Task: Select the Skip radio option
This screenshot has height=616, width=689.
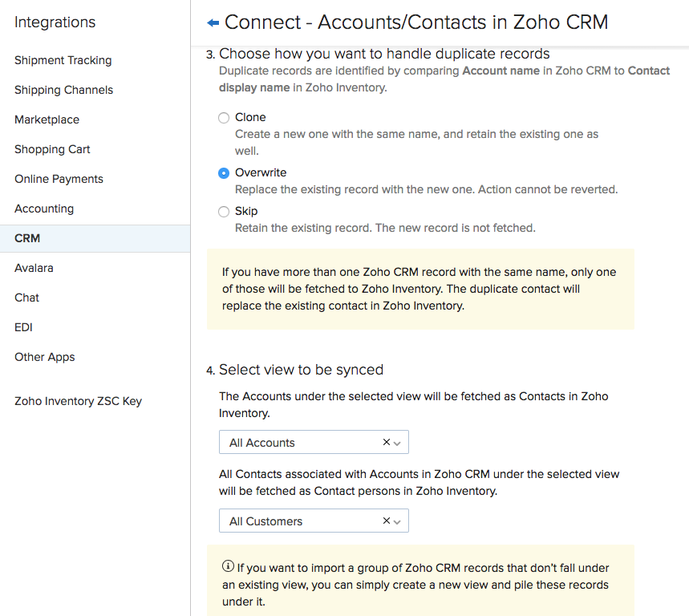Action: point(224,212)
